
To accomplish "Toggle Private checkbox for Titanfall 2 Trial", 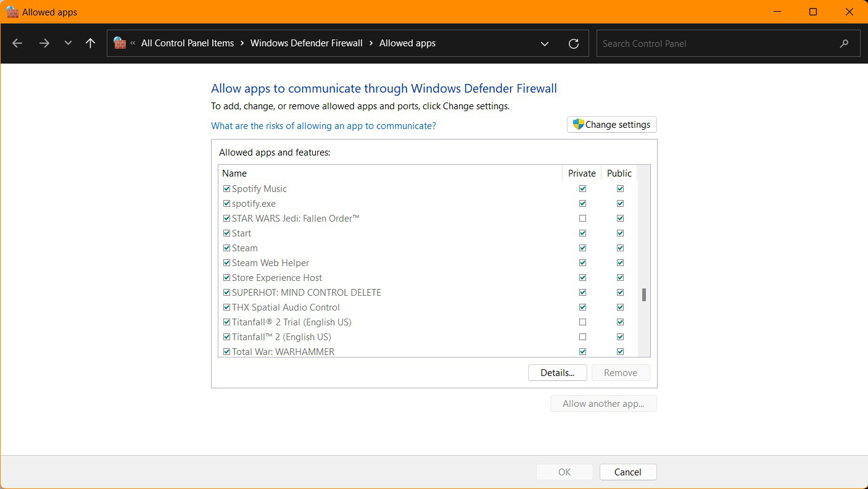I will (x=582, y=322).
